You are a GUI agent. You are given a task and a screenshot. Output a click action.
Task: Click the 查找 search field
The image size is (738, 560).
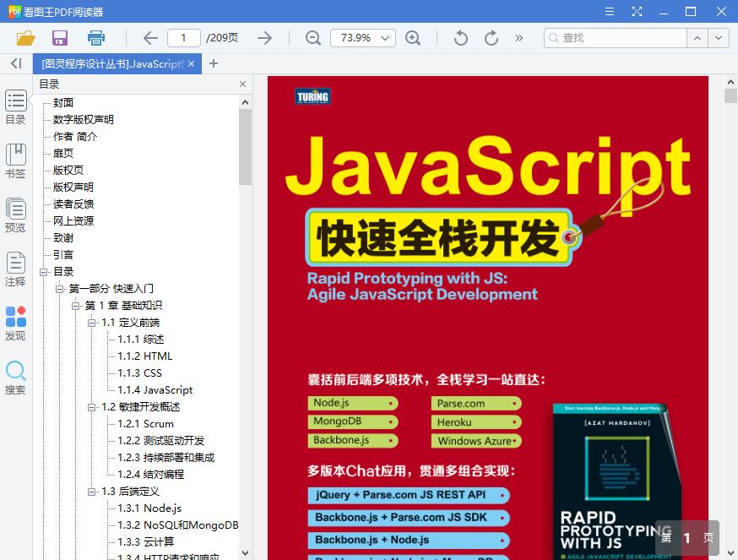(x=616, y=38)
